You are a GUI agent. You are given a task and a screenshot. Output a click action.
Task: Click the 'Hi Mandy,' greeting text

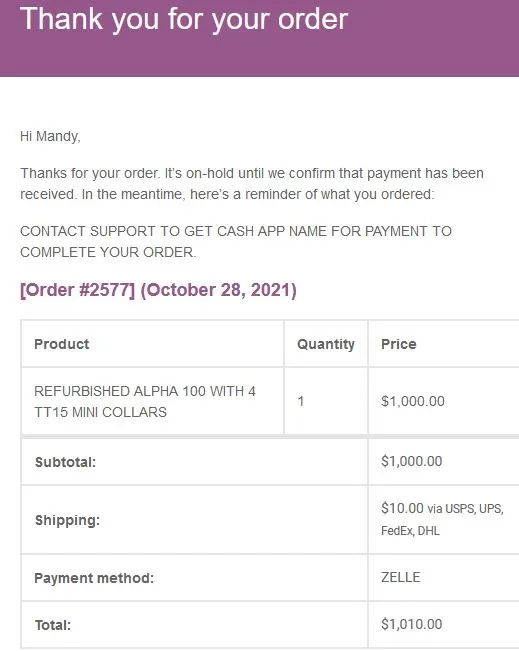(50, 136)
